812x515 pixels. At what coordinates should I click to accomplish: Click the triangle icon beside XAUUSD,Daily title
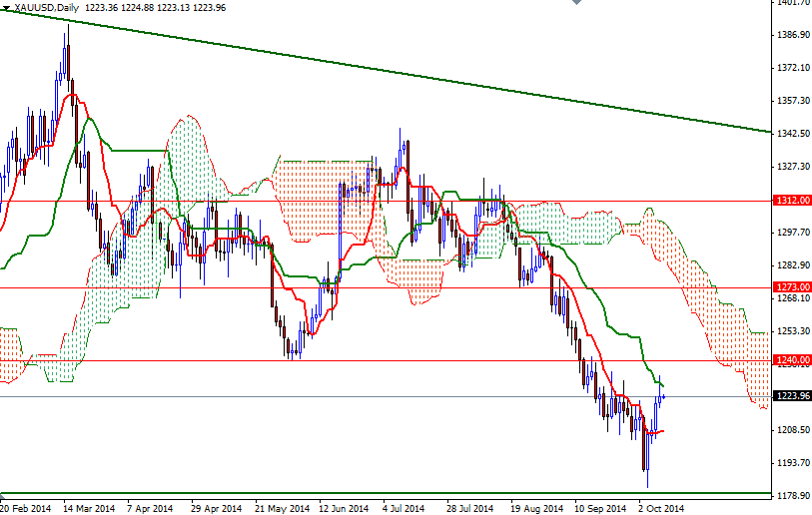click(x=6, y=8)
